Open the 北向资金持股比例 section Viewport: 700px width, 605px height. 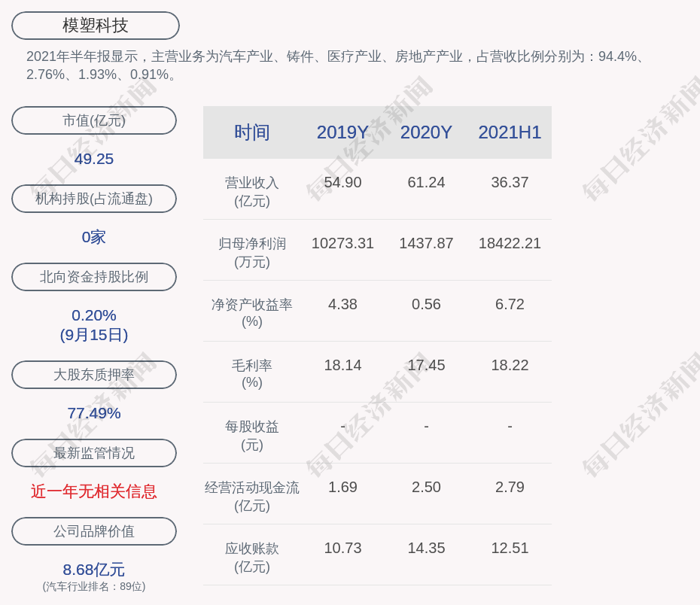click(x=93, y=277)
